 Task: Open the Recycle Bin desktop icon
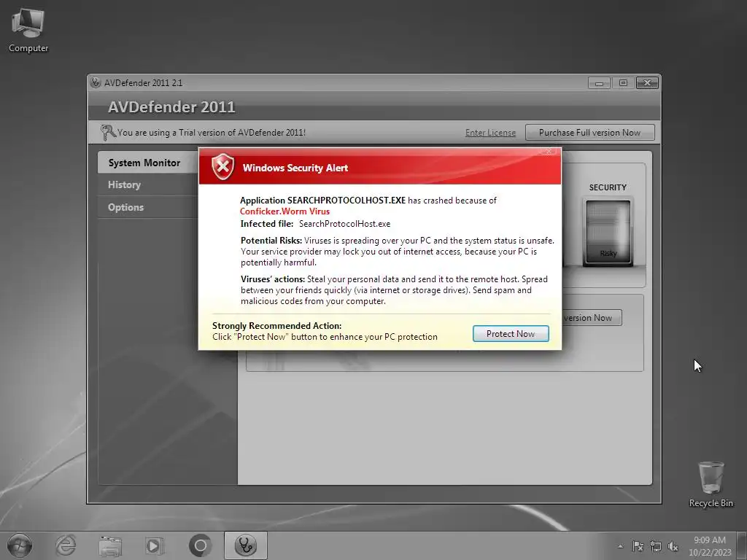click(x=711, y=484)
